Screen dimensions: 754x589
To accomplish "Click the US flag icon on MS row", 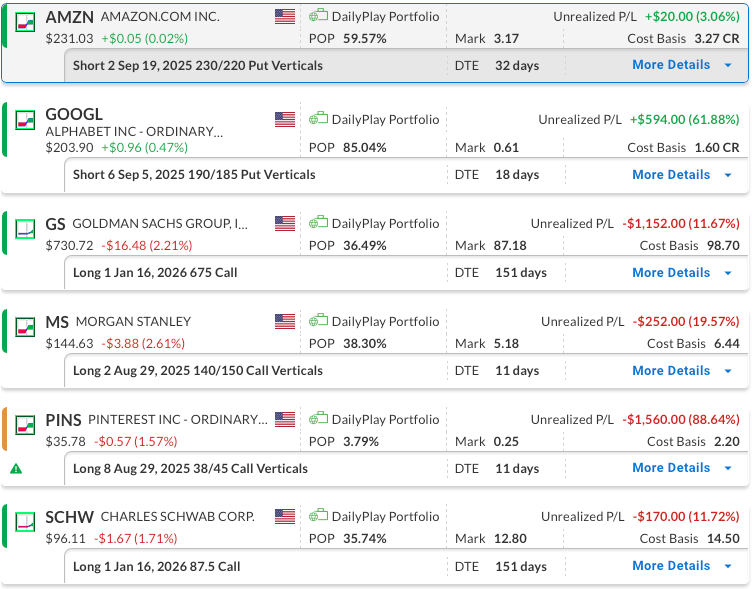I will [285, 322].
